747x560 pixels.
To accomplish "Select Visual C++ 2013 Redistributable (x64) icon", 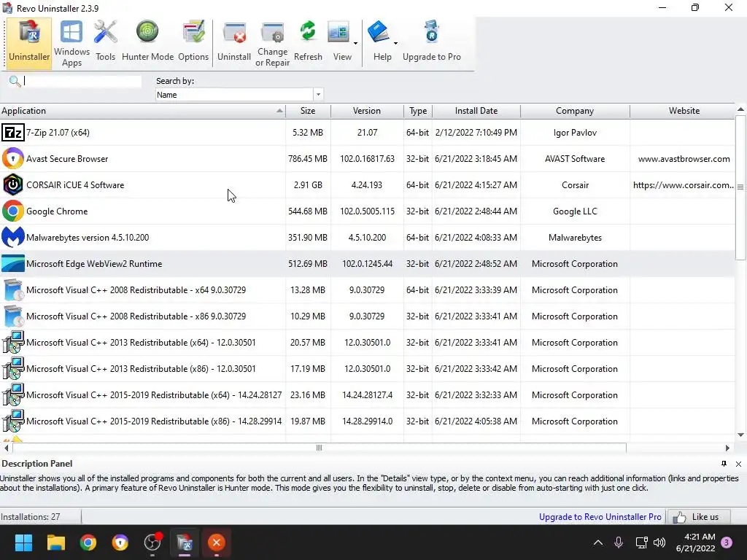I will point(13,342).
